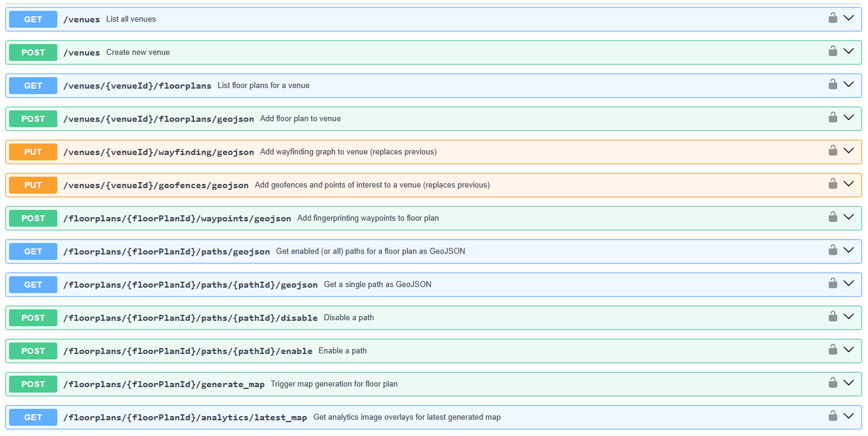Click the POST badge for /venues
The height and width of the screenshot is (436, 868).
click(x=33, y=52)
